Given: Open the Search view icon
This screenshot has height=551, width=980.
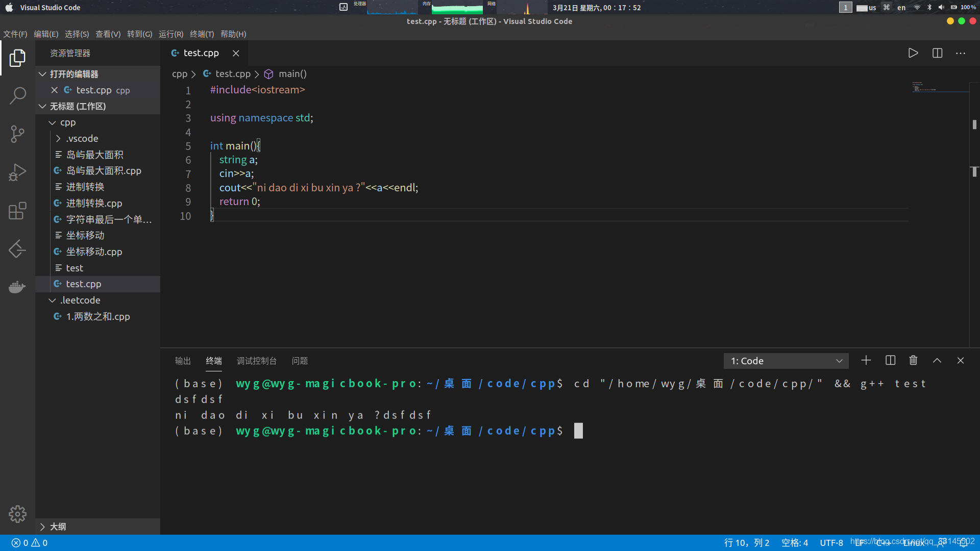Looking at the screenshot, I should pyautogui.click(x=17, y=95).
